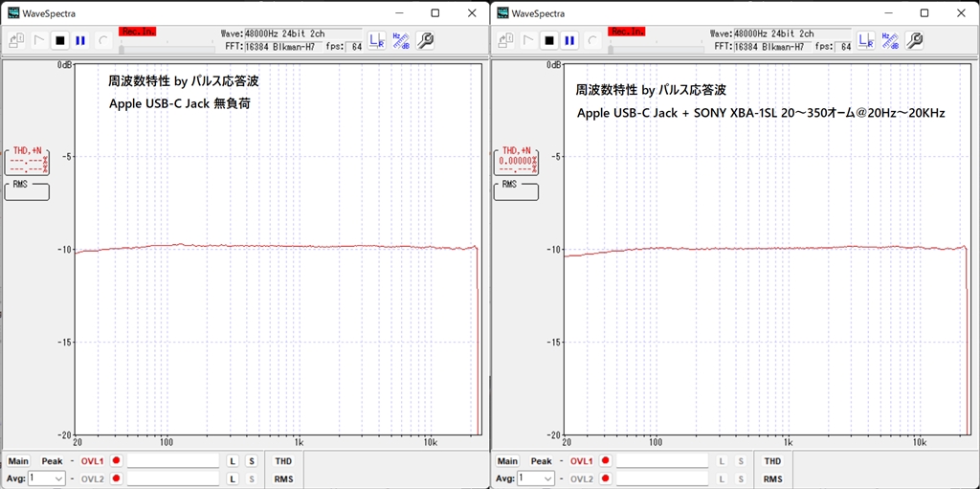Click the fps value 64 in left window
The height and width of the screenshot is (489, 980).
(x=356, y=46)
